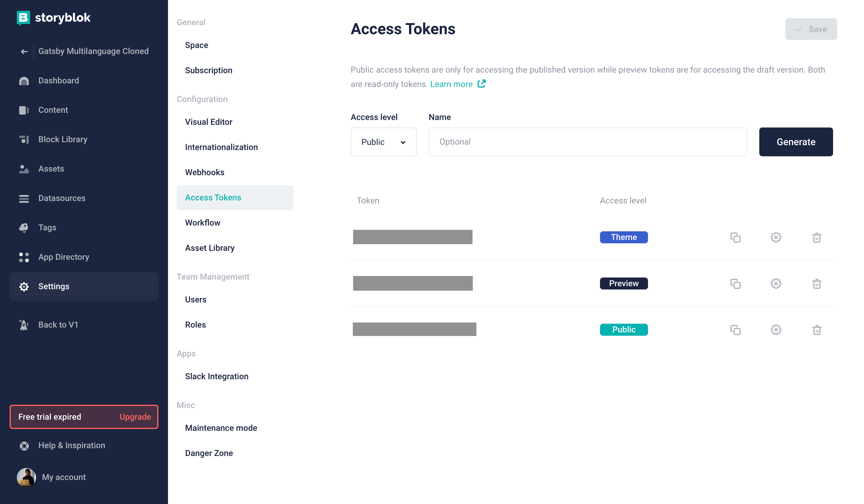
Task: Click the external link icon after Learn more
Action: pyautogui.click(x=481, y=84)
